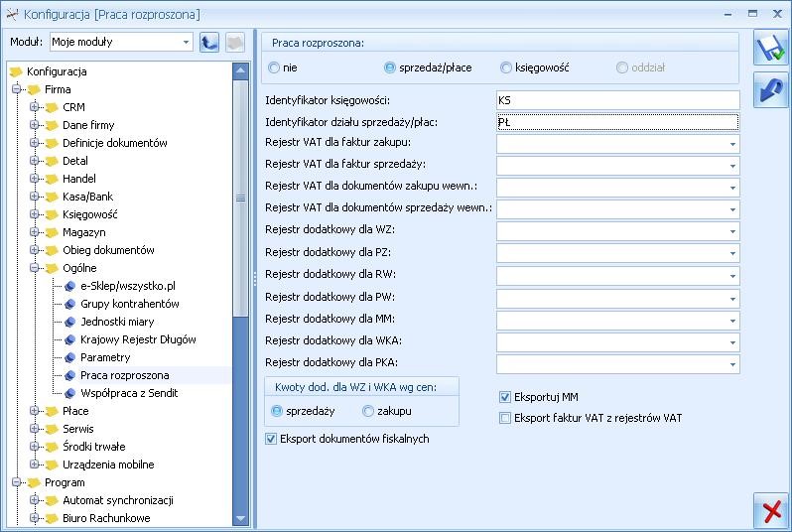Enable Eksport faktur VAT z rejestrów VAT
Image resolution: width=792 pixels, height=532 pixels.
pyautogui.click(x=505, y=418)
